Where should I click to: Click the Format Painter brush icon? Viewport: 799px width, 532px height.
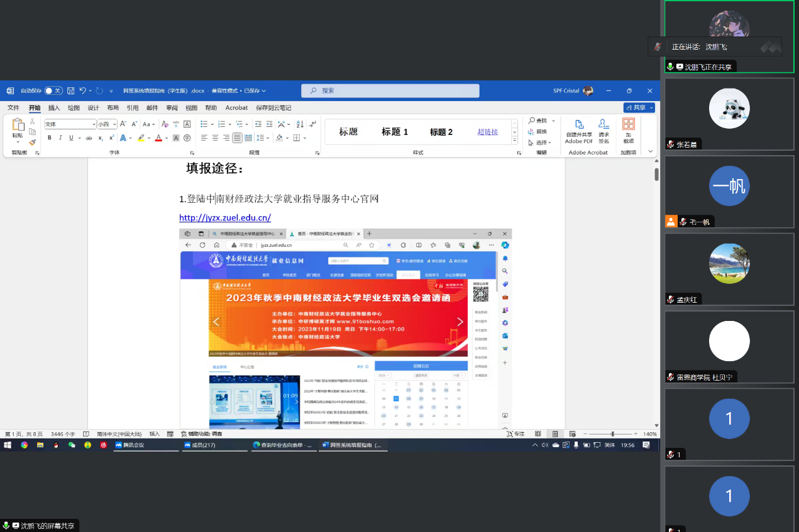pyautogui.click(x=33, y=142)
